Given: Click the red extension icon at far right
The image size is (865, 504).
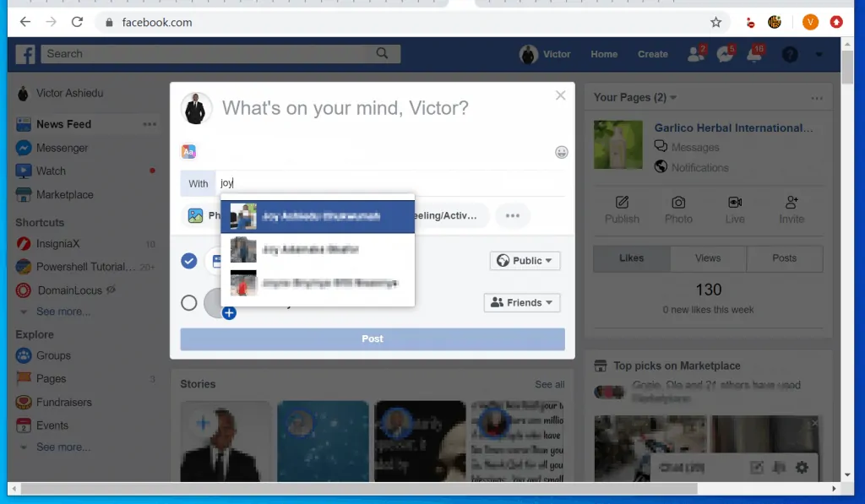Looking at the screenshot, I should tap(836, 22).
